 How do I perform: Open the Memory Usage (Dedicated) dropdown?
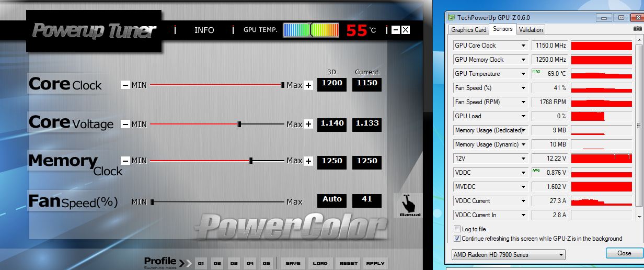[x=523, y=130]
